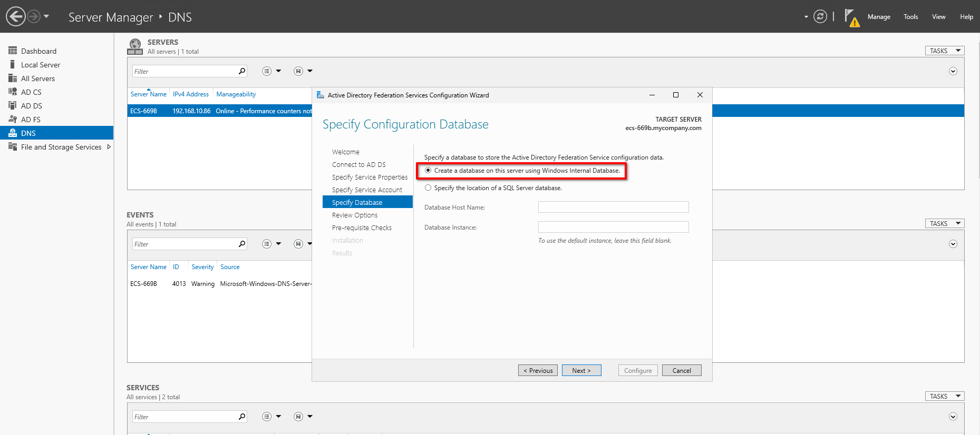Viewport: 980px width, 435px height.
Task: Open the notifications flag with warning
Action: coord(851,17)
